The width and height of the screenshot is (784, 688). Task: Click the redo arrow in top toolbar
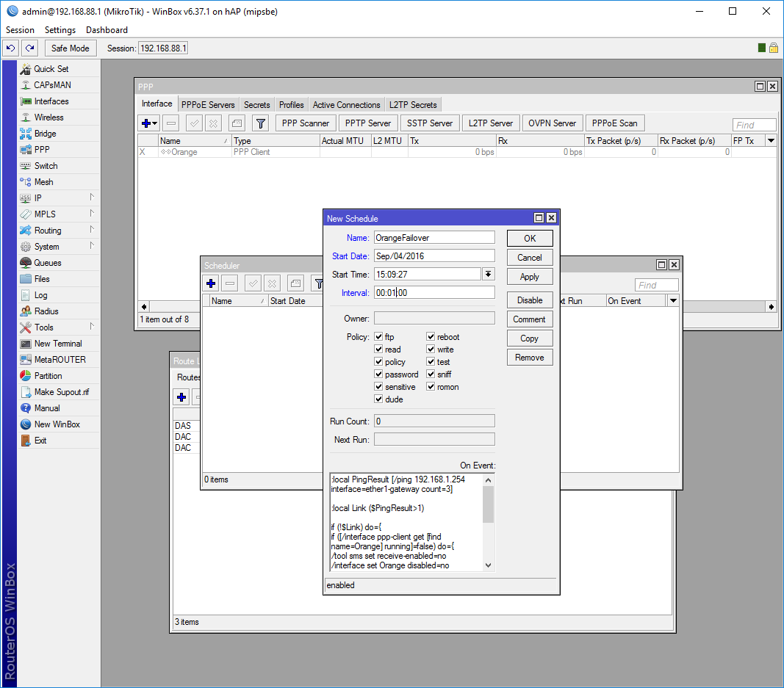click(x=30, y=48)
